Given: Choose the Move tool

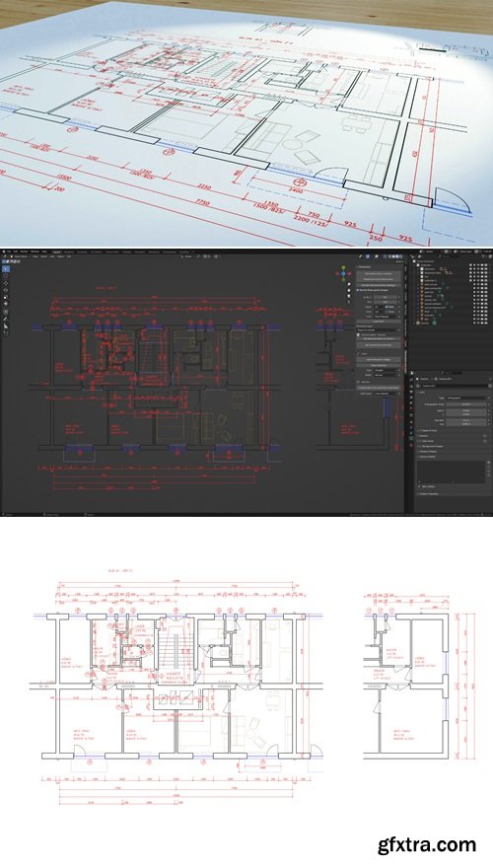Looking at the screenshot, I should (x=6, y=283).
